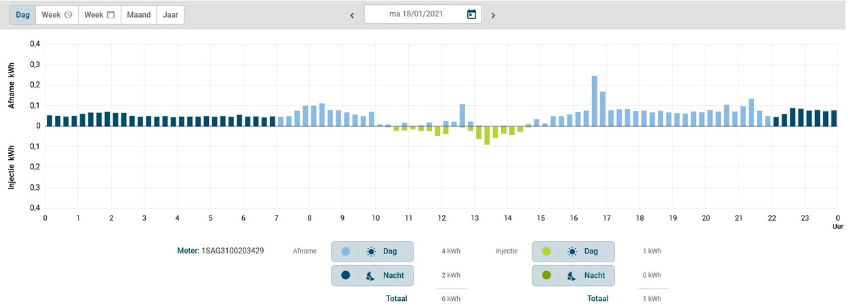Click the Afname legend label
This screenshot has height=307, width=868.
point(304,251)
